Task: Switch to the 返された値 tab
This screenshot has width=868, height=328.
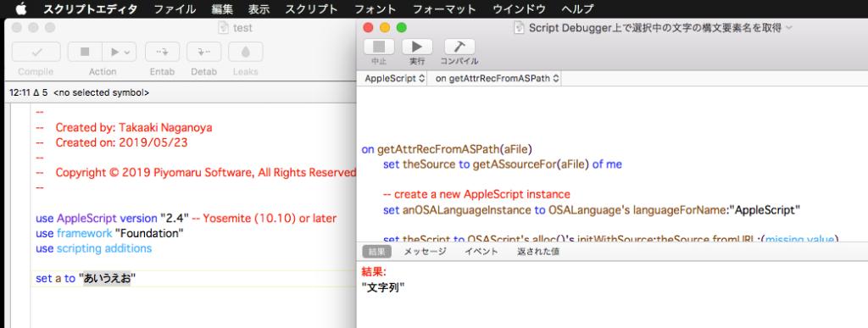Action: coord(537,252)
